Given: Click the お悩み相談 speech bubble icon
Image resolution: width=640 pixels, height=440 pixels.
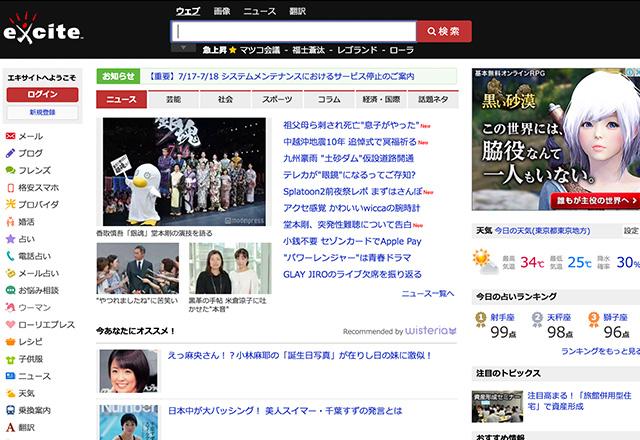Looking at the screenshot, I should 10,290.
